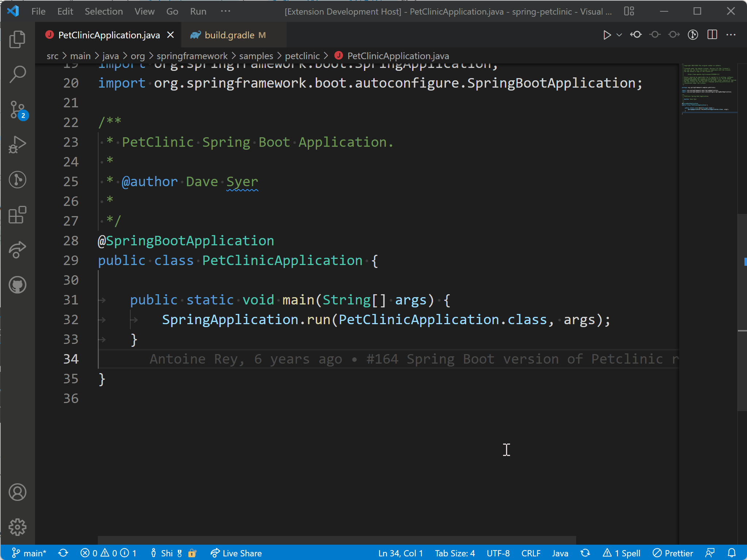Open the Live Share activity bar icon
The width and height of the screenshot is (747, 560).
(x=17, y=250)
